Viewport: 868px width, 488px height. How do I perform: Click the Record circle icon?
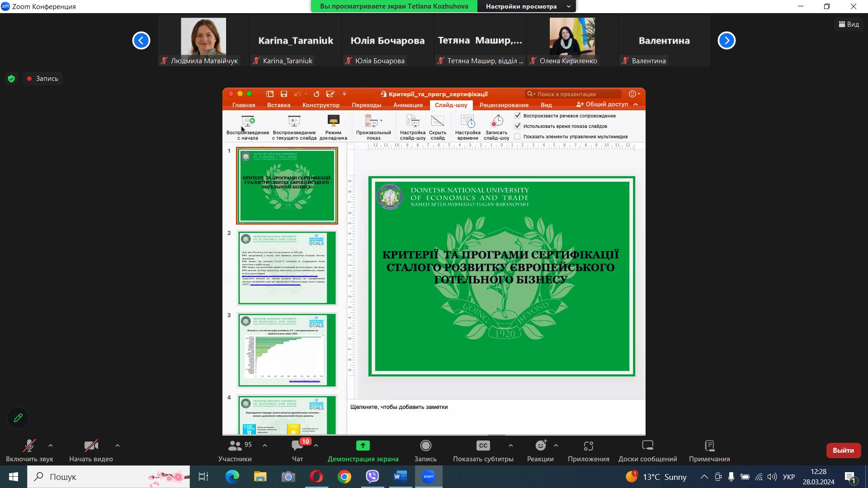pos(425,446)
